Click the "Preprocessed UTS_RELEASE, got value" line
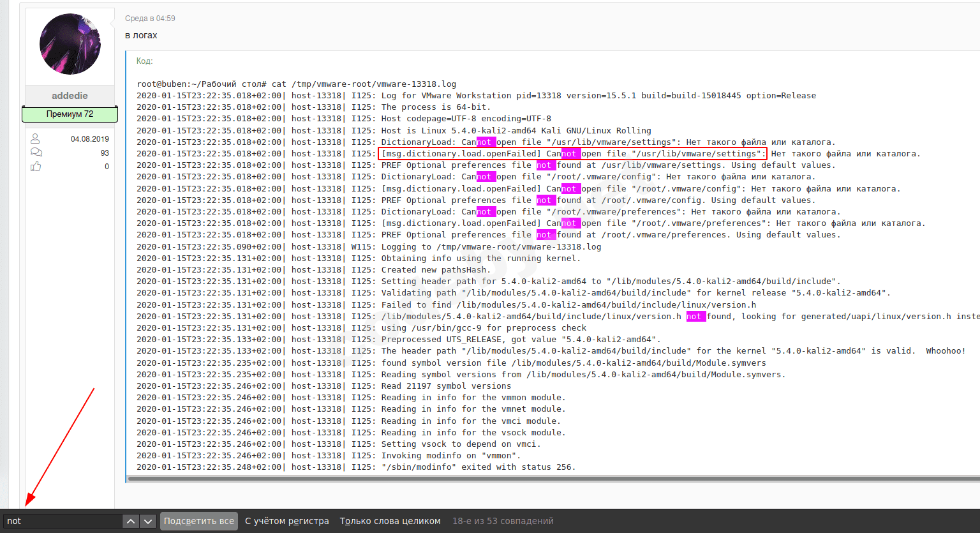Screen dimensions: 980x533 [399, 340]
